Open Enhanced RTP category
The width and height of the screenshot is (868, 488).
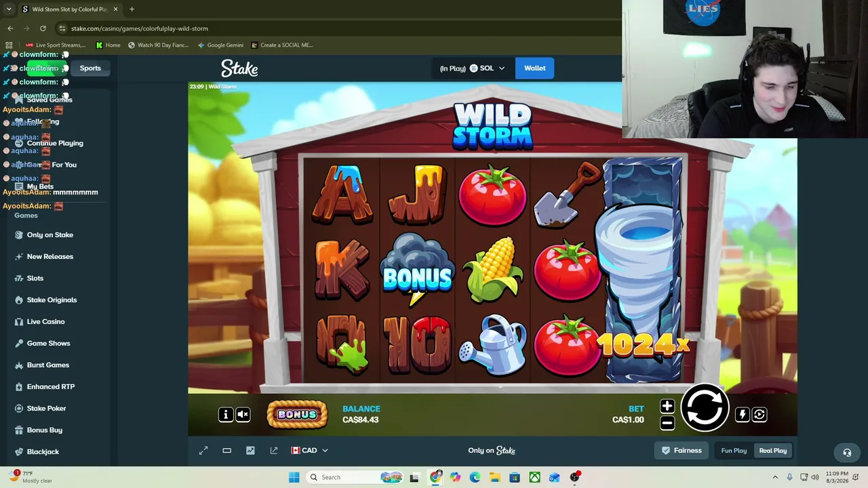51,386
